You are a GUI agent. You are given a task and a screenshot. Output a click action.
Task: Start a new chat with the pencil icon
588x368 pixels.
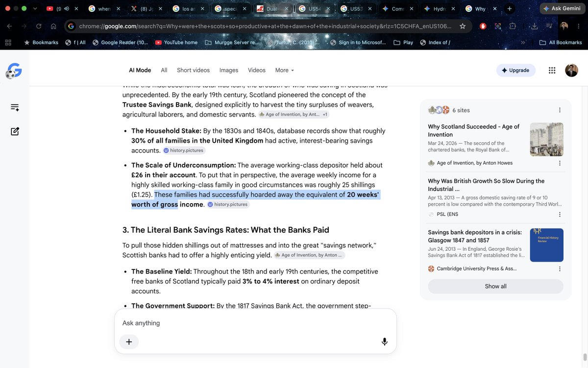click(x=15, y=131)
